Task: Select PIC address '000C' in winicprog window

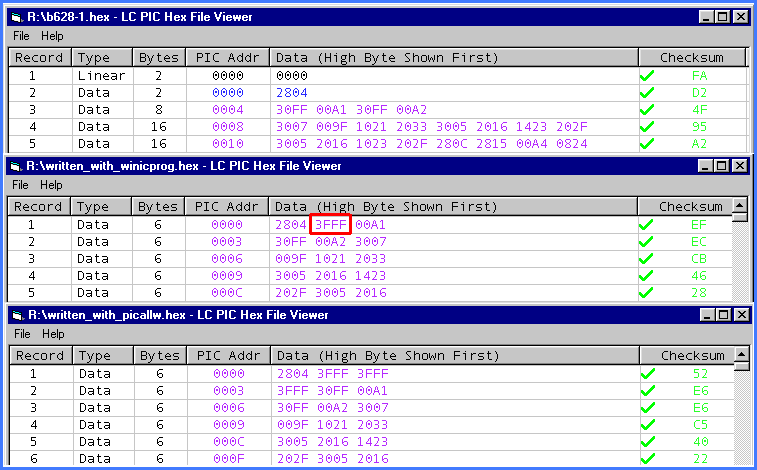Action: [227, 293]
